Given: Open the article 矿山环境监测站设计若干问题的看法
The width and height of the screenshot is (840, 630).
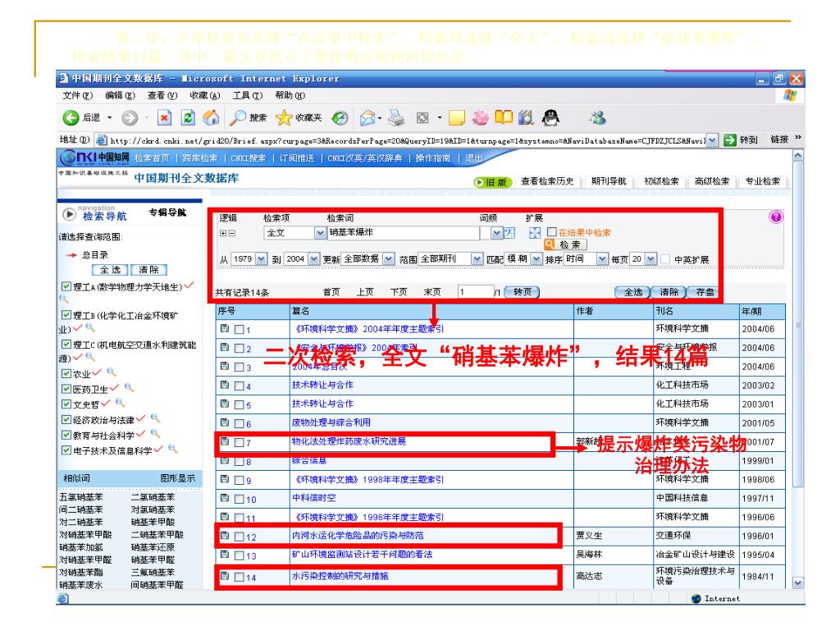Looking at the screenshot, I should click(x=362, y=555).
